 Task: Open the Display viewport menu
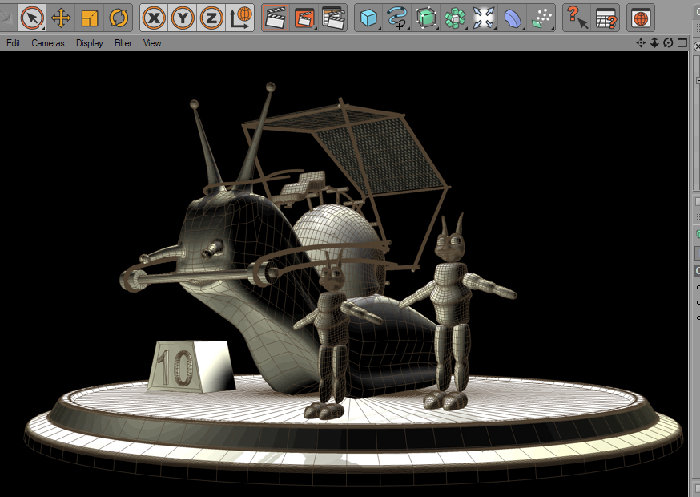[89, 43]
